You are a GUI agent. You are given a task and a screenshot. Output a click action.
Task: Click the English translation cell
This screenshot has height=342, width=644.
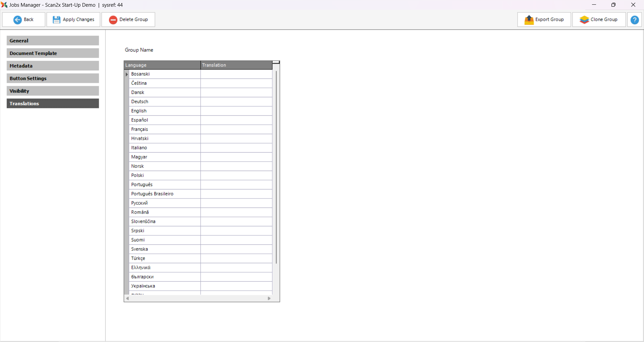(236, 111)
